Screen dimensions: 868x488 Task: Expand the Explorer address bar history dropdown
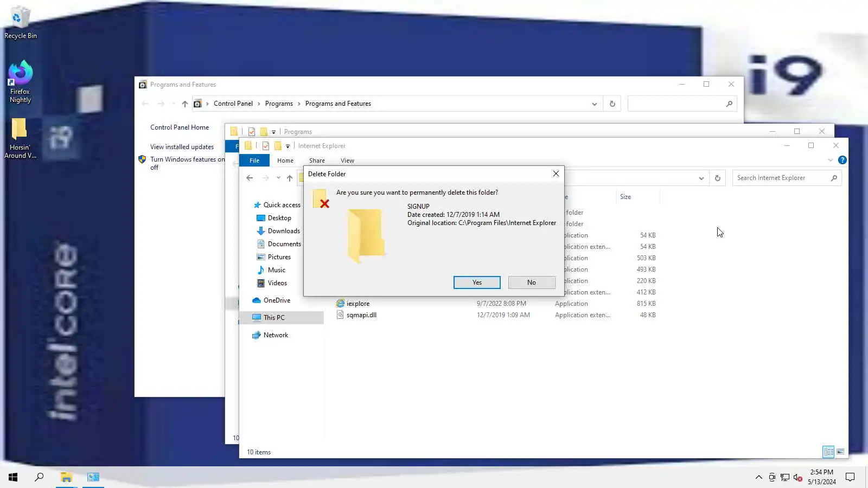pyautogui.click(x=701, y=178)
